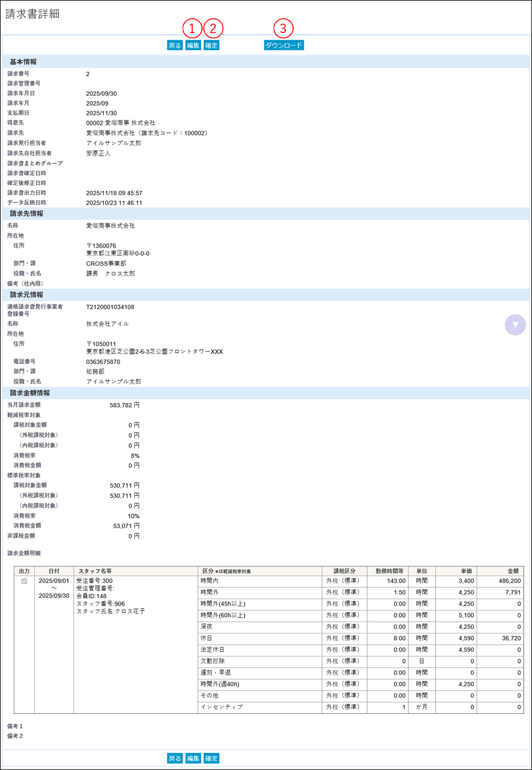Click the 基本情報 section header
The height and width of the screenshot is (770, 532).
pyautogui.click(x=266, y=62)
